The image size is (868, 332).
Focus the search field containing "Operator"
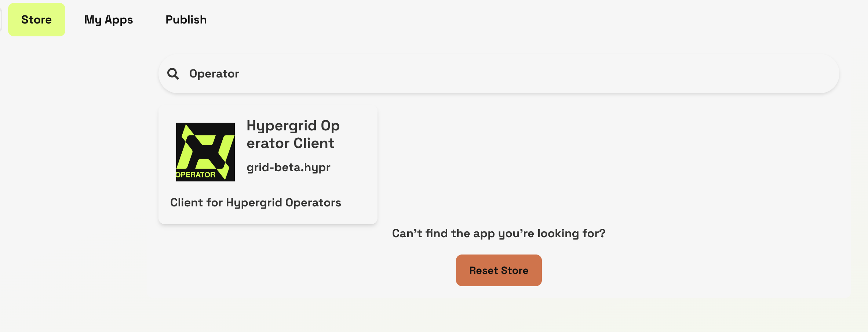[x=499, y=74]
